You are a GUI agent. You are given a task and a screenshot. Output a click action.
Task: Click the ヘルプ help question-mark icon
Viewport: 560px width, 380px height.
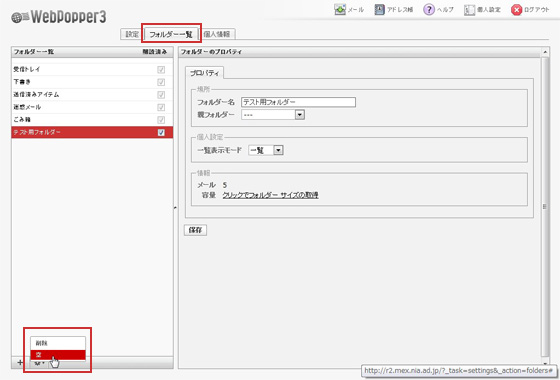(429, 10)
